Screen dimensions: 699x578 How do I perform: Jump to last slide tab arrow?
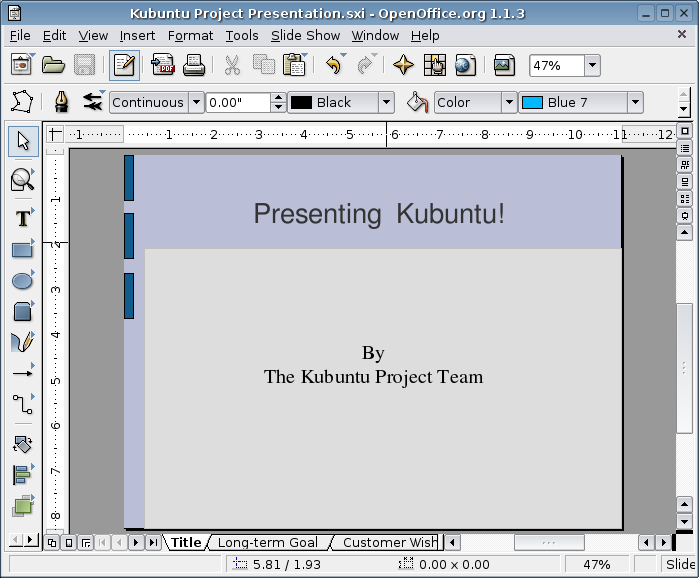153,542
